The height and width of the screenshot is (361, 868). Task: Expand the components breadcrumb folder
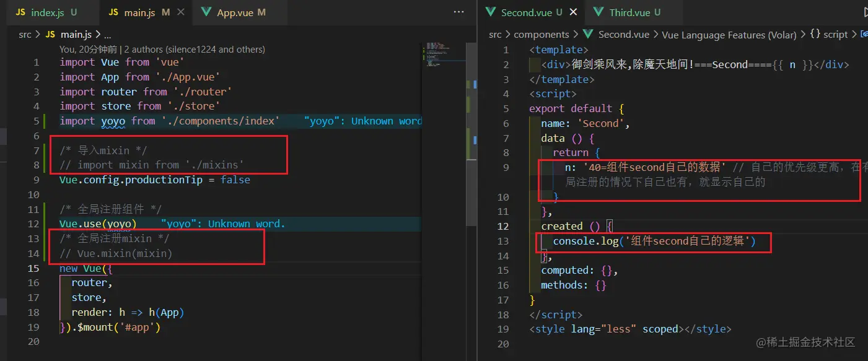tap(541, 35)
